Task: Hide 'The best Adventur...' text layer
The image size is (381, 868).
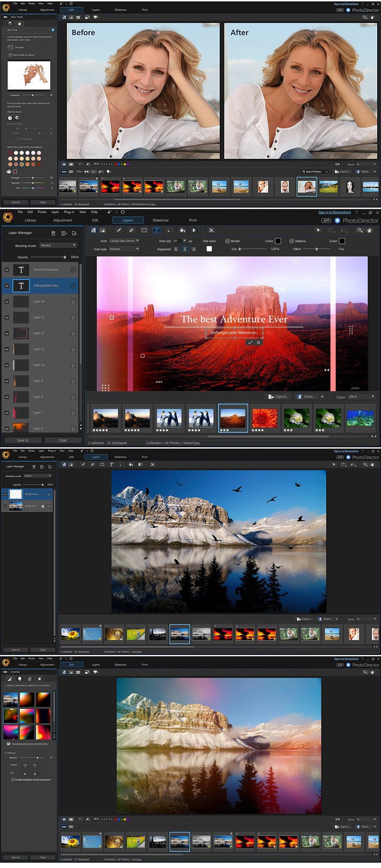Action: 7,270
